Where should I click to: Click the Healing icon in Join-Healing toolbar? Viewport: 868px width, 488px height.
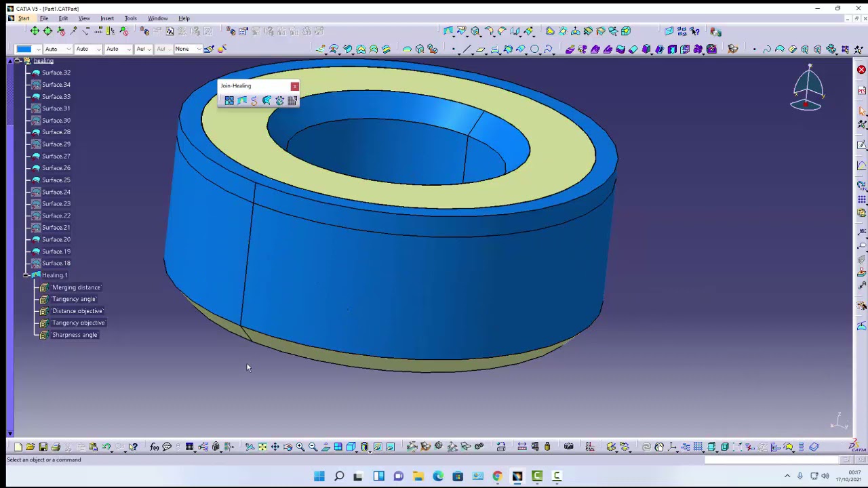click(x=242, y=100)
